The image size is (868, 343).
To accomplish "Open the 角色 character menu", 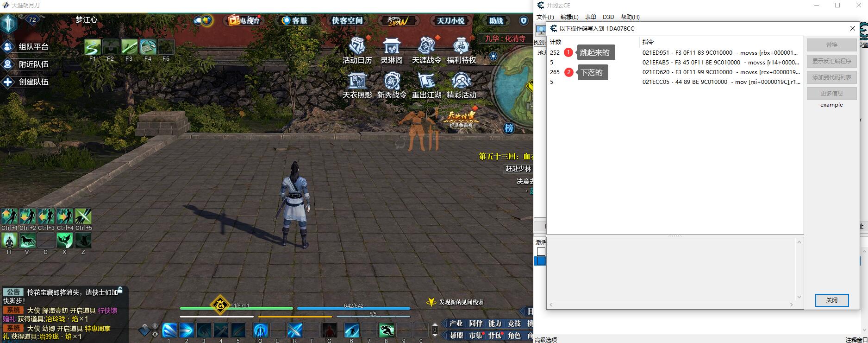I will [514, 335].
